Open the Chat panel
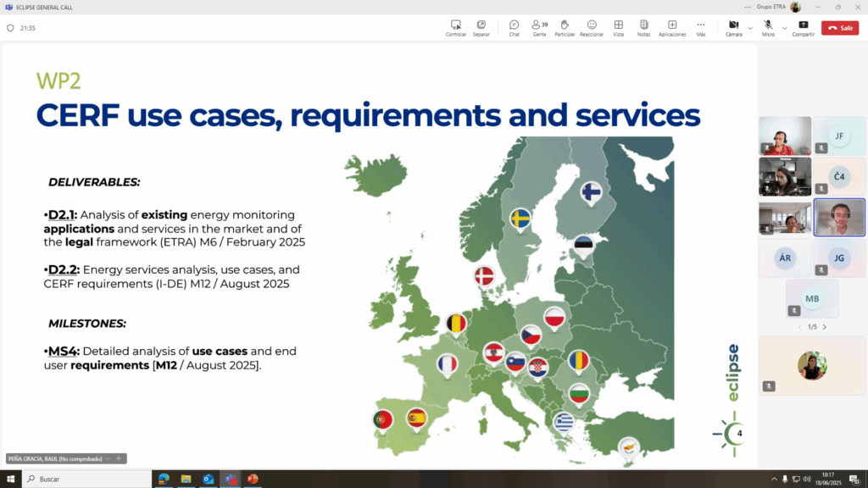Image resolution: width=868 pixels, height=488 pixels. coord(514,28)
